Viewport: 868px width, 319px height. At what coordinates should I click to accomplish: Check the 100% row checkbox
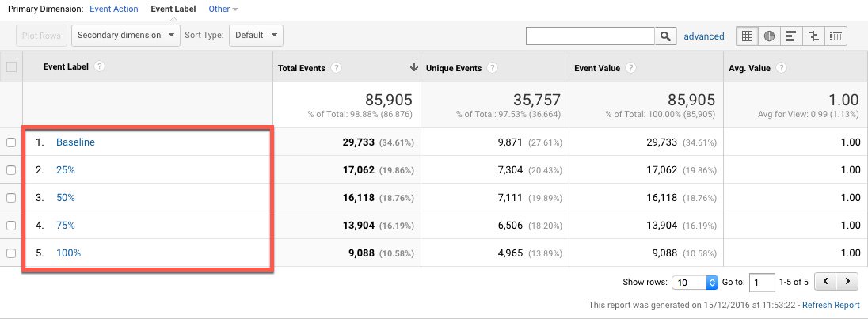click(11, 253)
